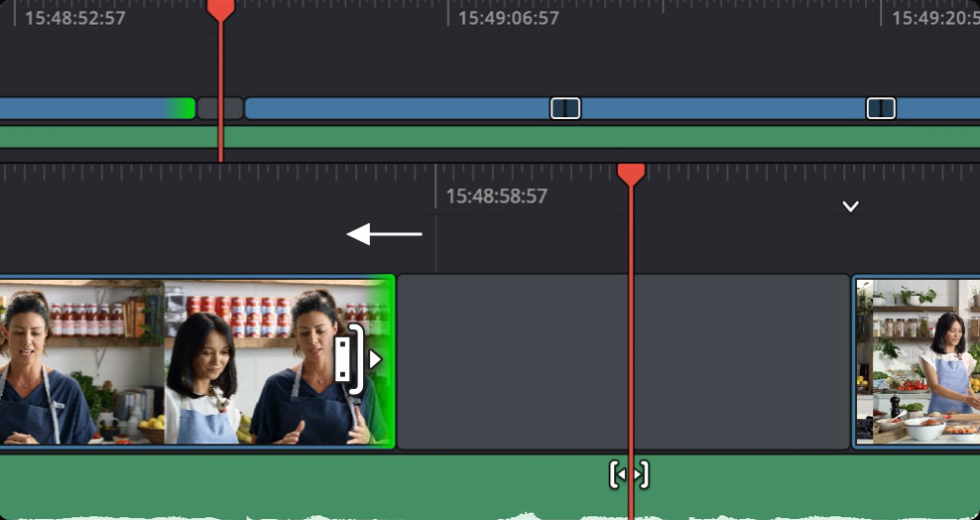Image resolution: width=980 pixels, height=520 pixels.
Task: Expand the down chevron in the lower ruler
Action: (x=850, y=206)
